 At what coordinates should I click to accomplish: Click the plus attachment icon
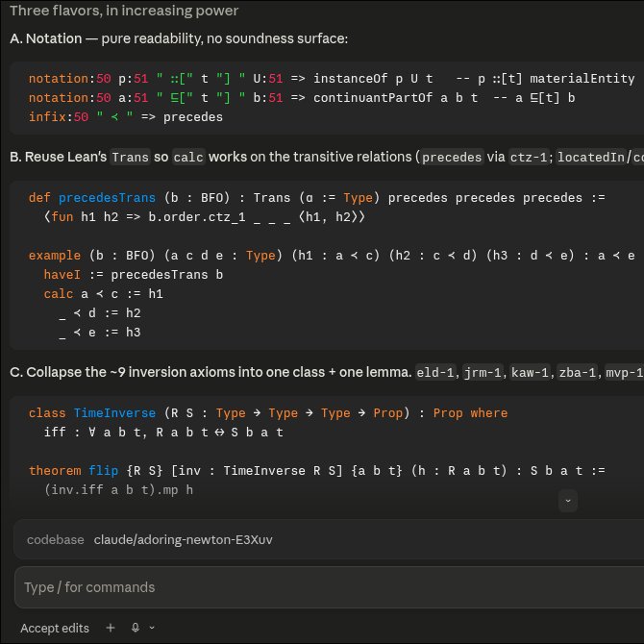pyautogui.click(x=111, y=628)
